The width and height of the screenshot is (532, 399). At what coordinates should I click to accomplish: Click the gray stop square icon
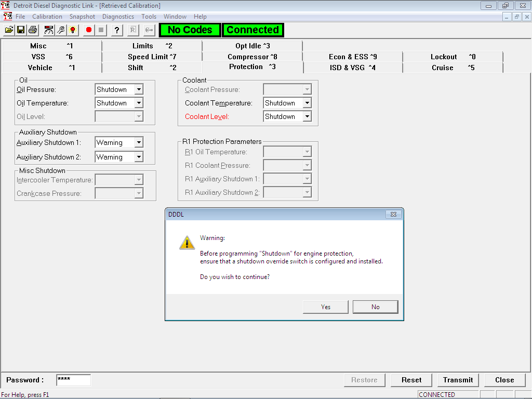(101, 30)
